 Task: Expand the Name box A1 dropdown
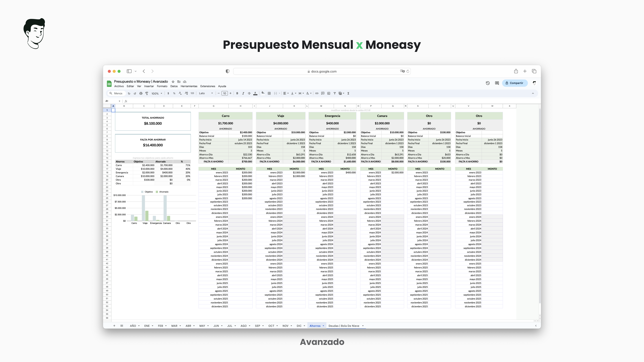pos(119,101)
